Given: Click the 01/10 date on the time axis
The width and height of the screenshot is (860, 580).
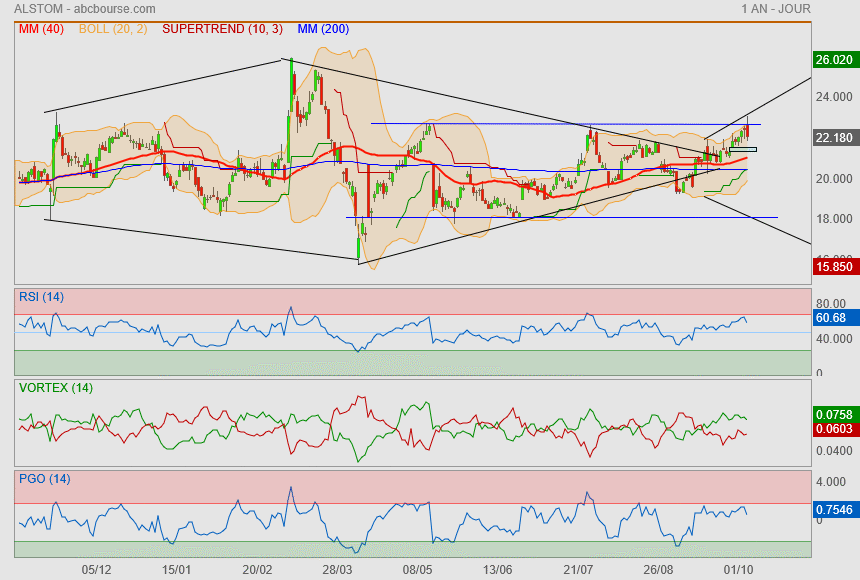Looking at the screenshot, I should click(738, 568).
